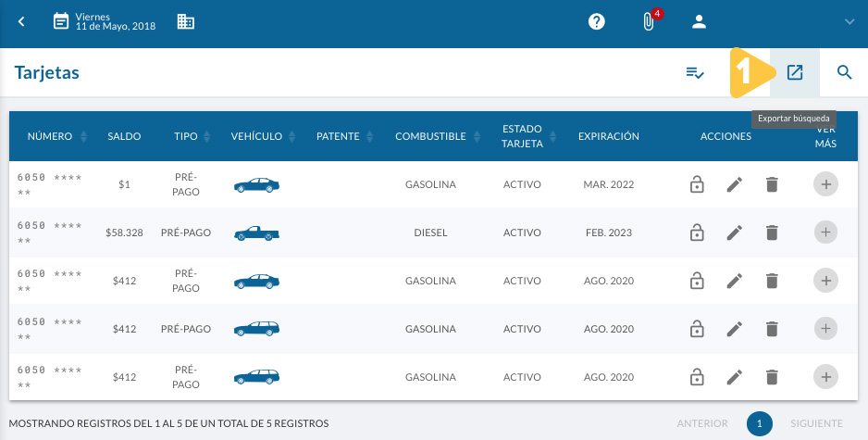Open the calendar date picker icon

61,21
